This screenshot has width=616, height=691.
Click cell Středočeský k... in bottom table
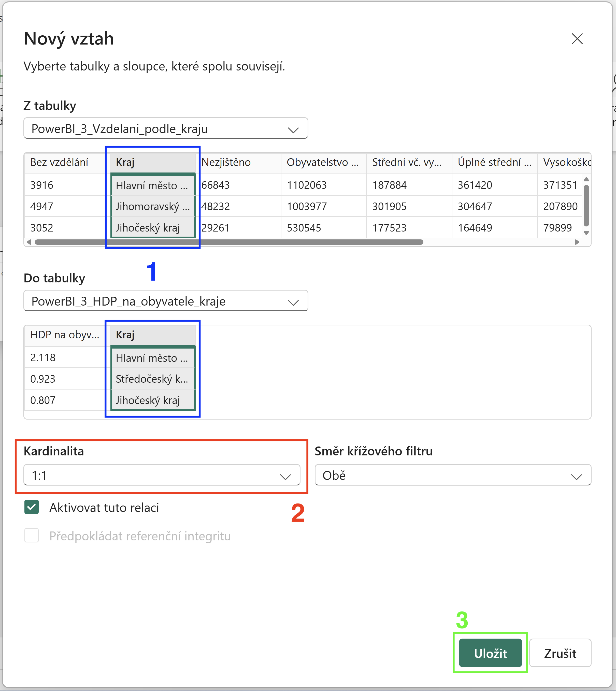coord(153,379)
